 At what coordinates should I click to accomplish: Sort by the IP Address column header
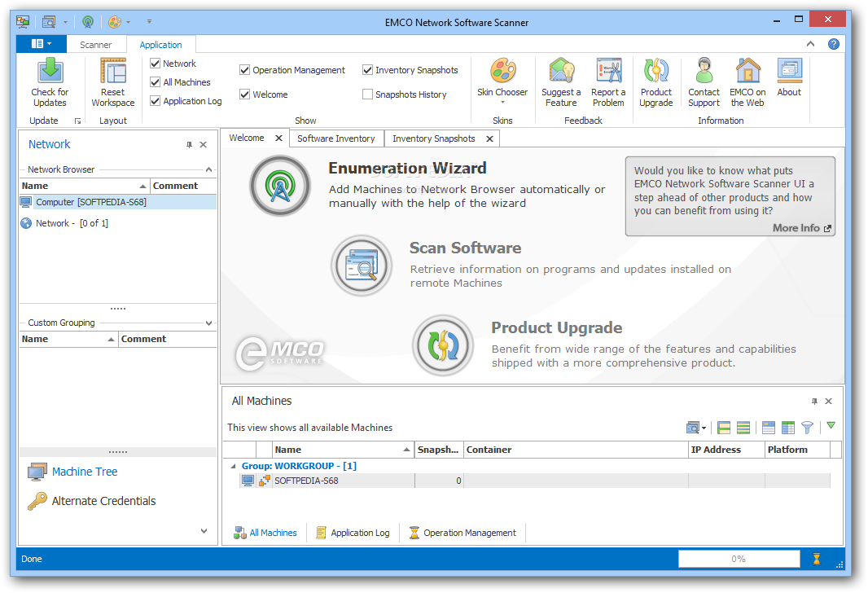[726, 450]
